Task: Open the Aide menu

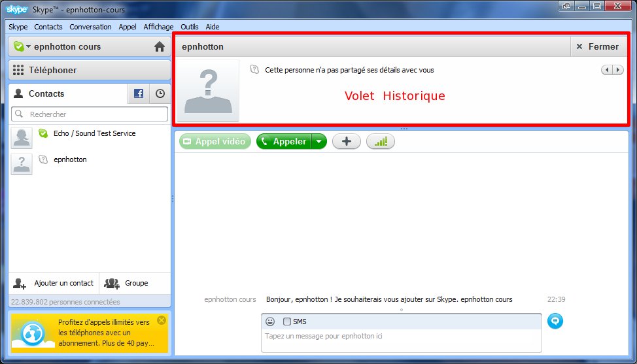Action: click(213, 27)
